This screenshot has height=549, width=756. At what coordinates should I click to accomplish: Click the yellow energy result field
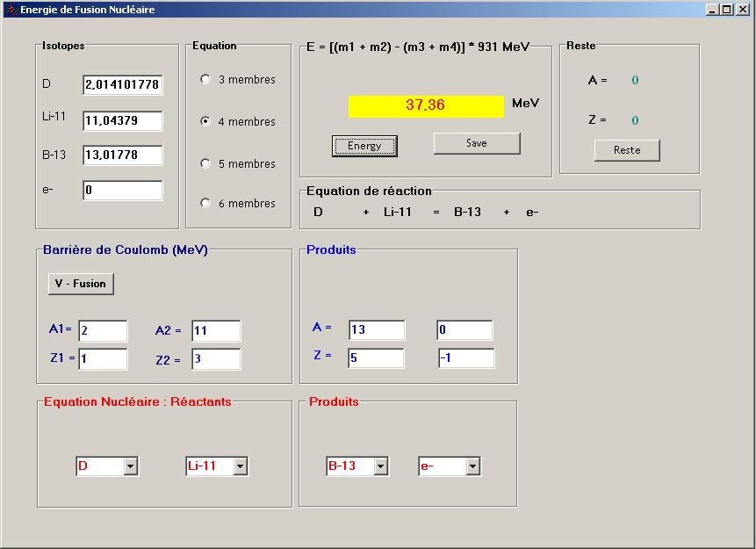[x=426, y=106]
